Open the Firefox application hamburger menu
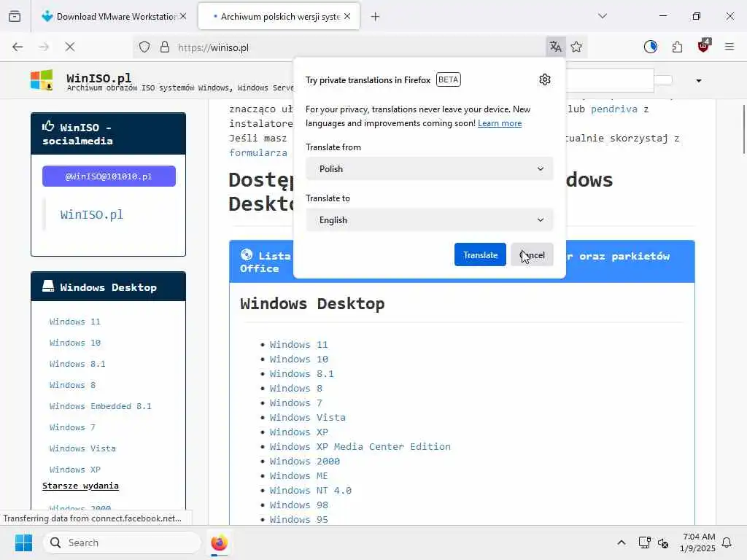This screenshot has width=747, height=560. pyautogui.click(x=729, y=47)
